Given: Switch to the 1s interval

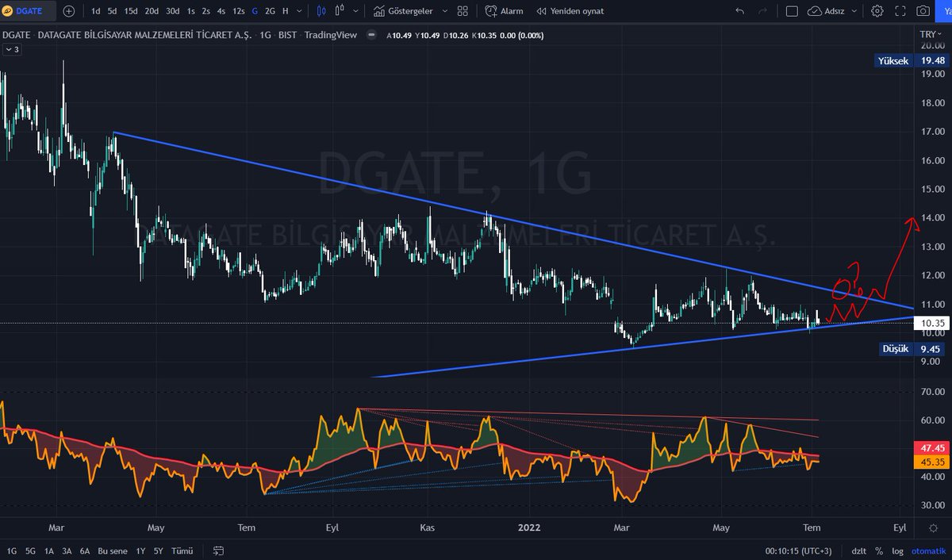Looking at the screenshot, I should coord(190,11).
